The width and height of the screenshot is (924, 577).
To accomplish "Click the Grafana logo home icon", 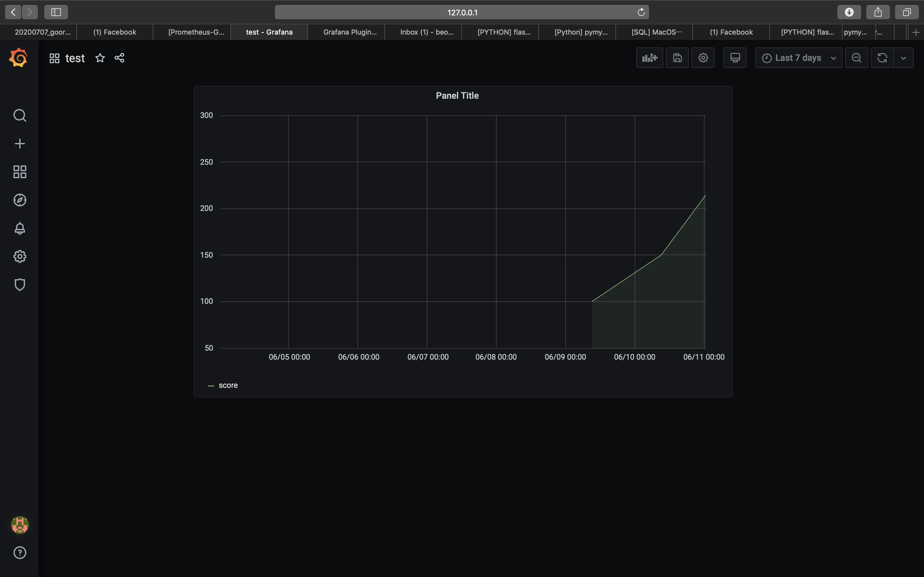I will coord(18,58).
